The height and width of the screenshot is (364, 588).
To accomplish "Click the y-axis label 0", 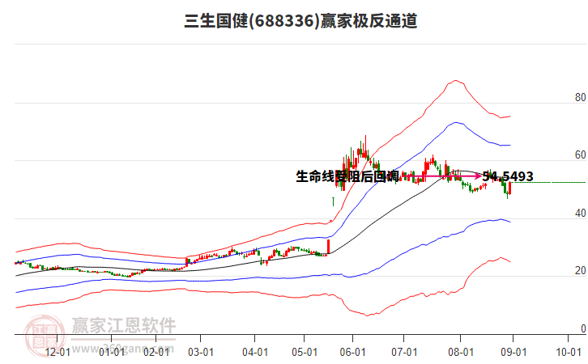I will pyautogui.click(x=583, y=328).
